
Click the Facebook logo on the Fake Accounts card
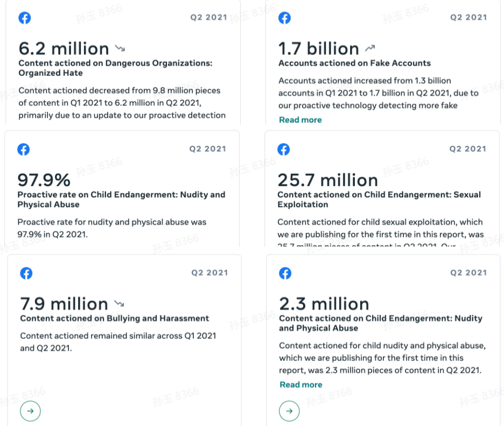point(284,18)
